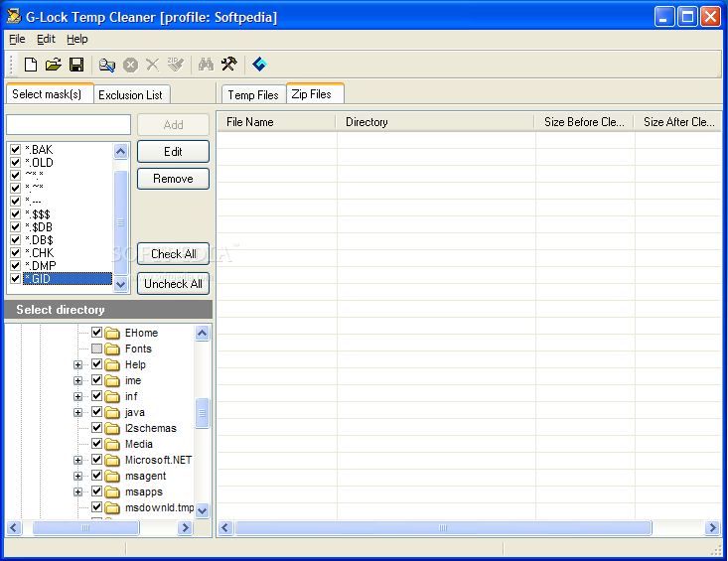Sort by Directory column header
This screenshot has height=561, width=728.
point(435,122)
